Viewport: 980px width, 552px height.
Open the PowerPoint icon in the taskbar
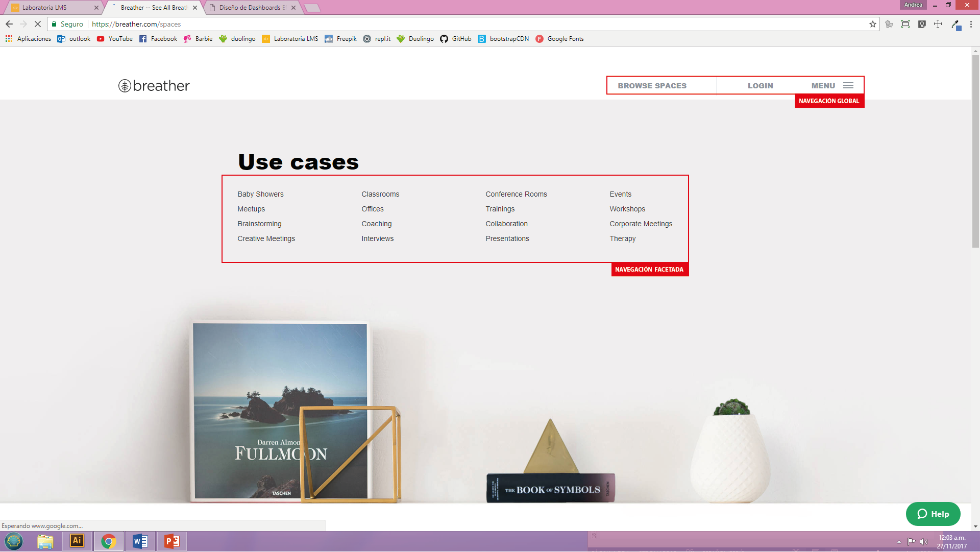coord(172,541)
